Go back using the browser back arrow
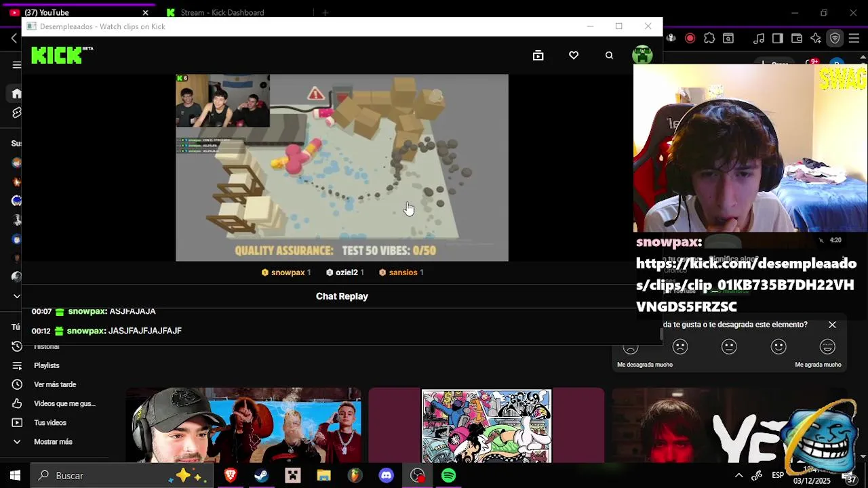This screenshot has height=488, width=868. point(14,39)
